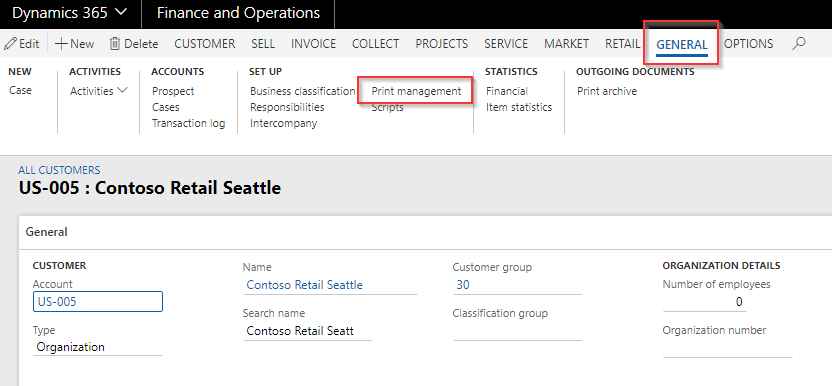Go to ALL CUSTOMERS breadcrumb
The height and width of the screenshot is (386, 832).
pos(59,170)
